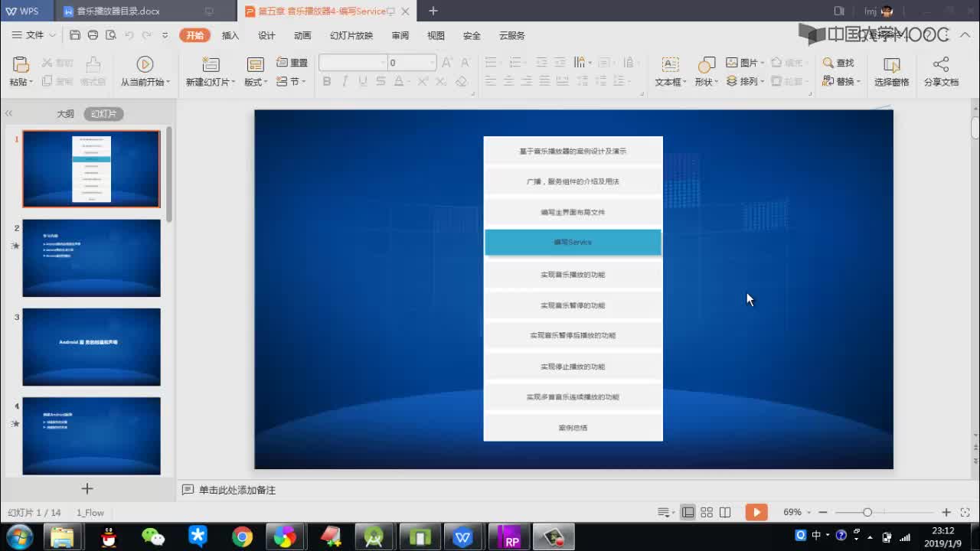Screen dimensions: 980x551
Task: Toggle underline formatting
Action: pos(362,81)
